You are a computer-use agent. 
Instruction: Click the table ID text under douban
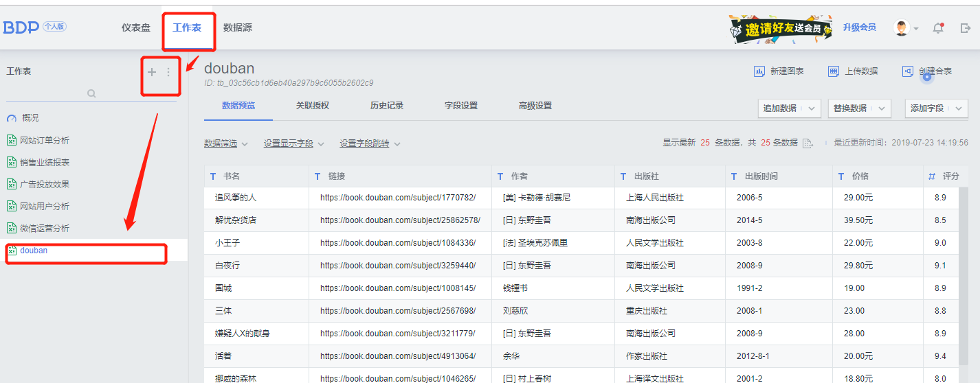pos(289,83)
